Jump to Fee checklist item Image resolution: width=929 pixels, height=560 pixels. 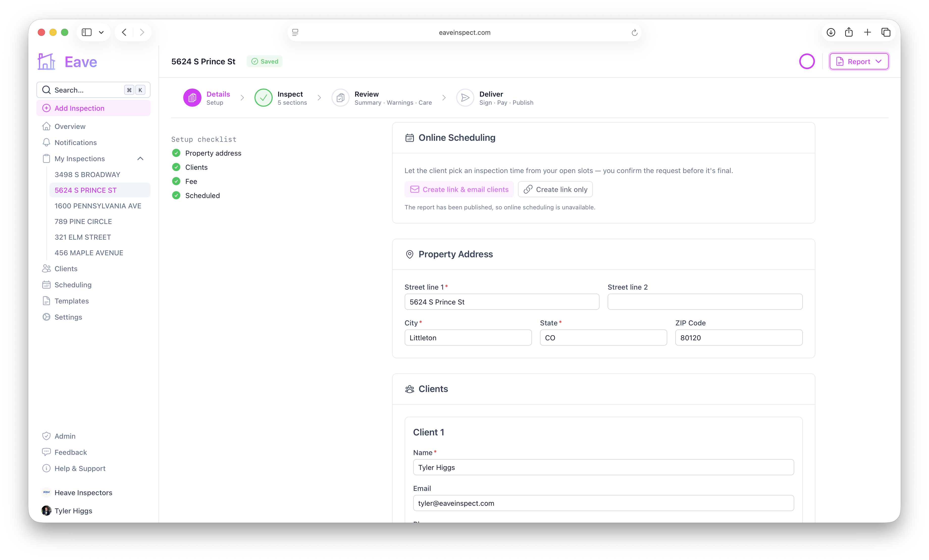click(184, 181)
